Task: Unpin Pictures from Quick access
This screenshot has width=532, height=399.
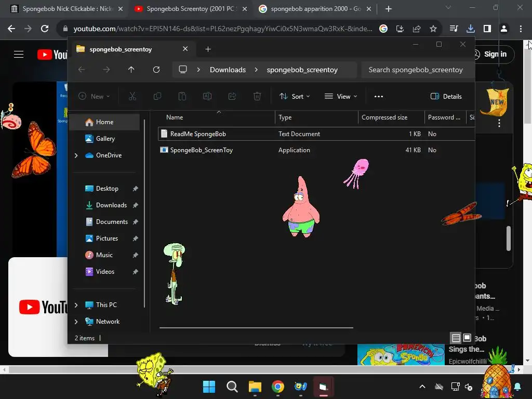Action: coord(136,238)
